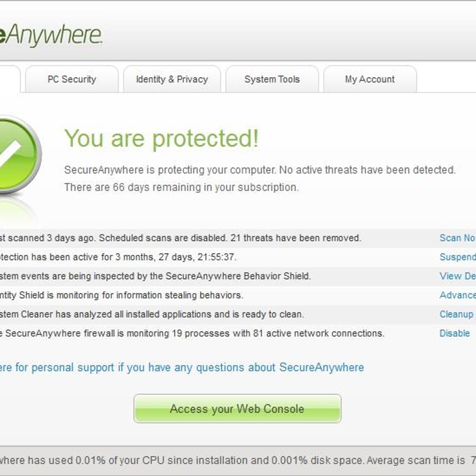Go to the My Account tab
This screenshot has height=476, width=476.
tap(370, 79)
